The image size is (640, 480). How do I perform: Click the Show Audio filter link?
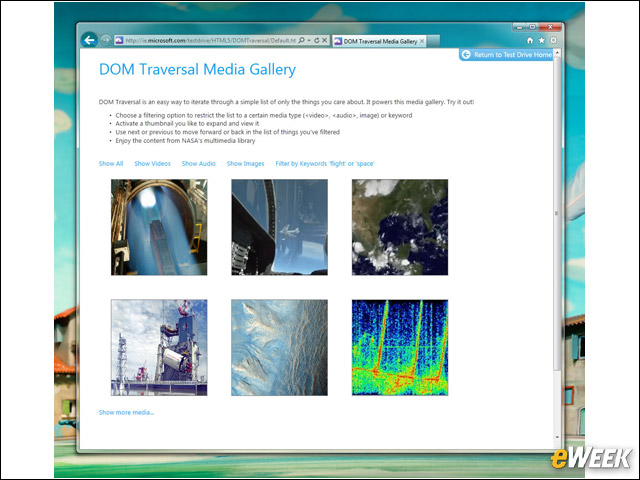[198, 164]
